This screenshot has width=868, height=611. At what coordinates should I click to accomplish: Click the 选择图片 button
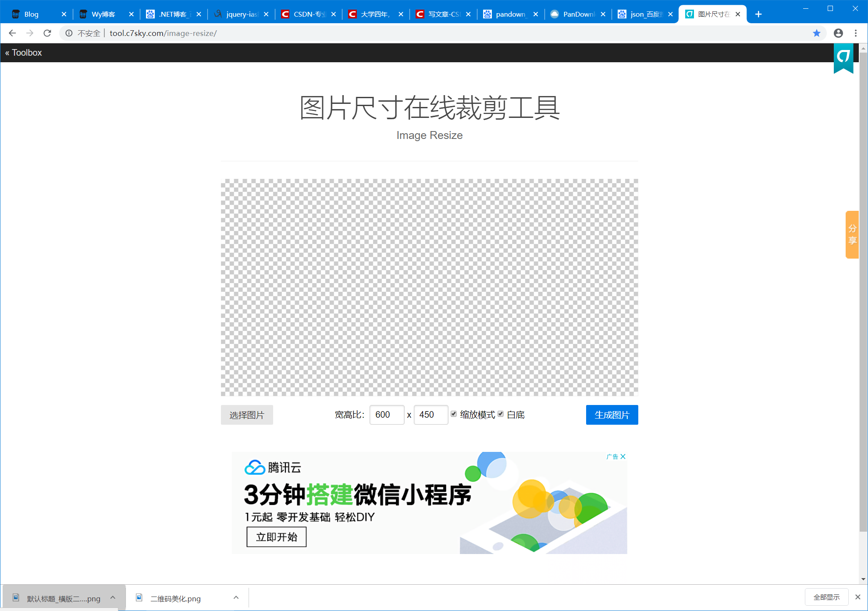247,415
